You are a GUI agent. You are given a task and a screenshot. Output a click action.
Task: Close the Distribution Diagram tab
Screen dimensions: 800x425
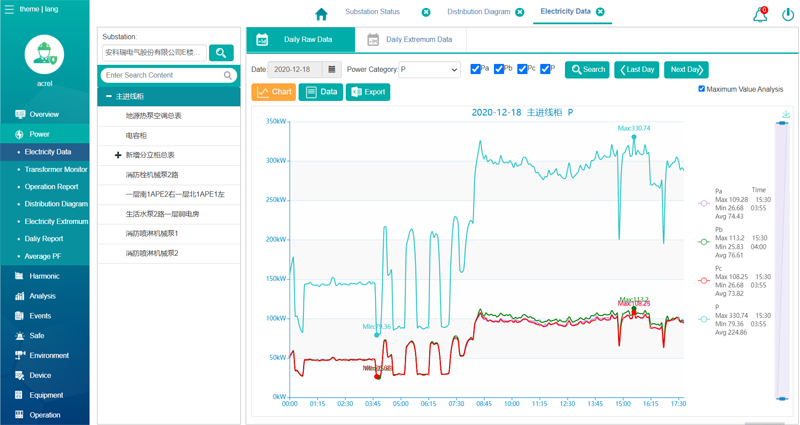click(519, 12)
